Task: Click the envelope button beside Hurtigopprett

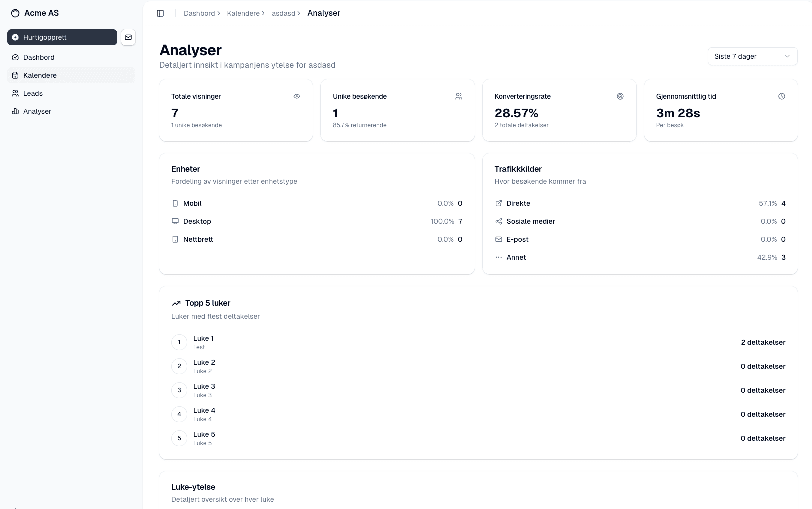Action: [128, 37]
